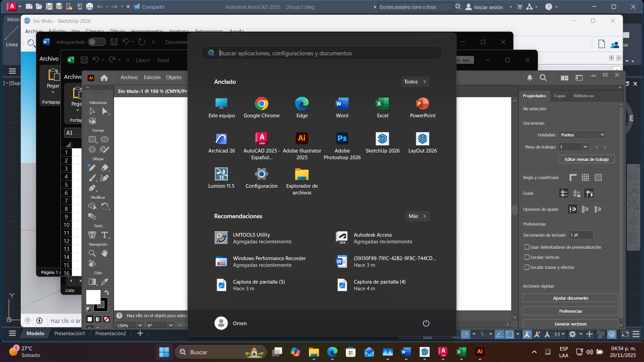Expand Windows system tray hidden icons
The image size is (644, 362).
tap(534, 352)
